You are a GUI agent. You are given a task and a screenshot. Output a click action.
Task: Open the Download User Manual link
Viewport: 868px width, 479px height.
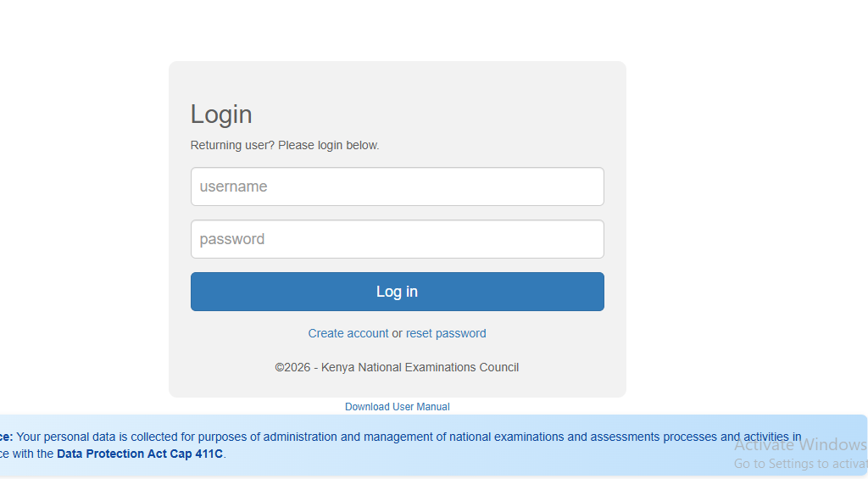pos(397,407)
